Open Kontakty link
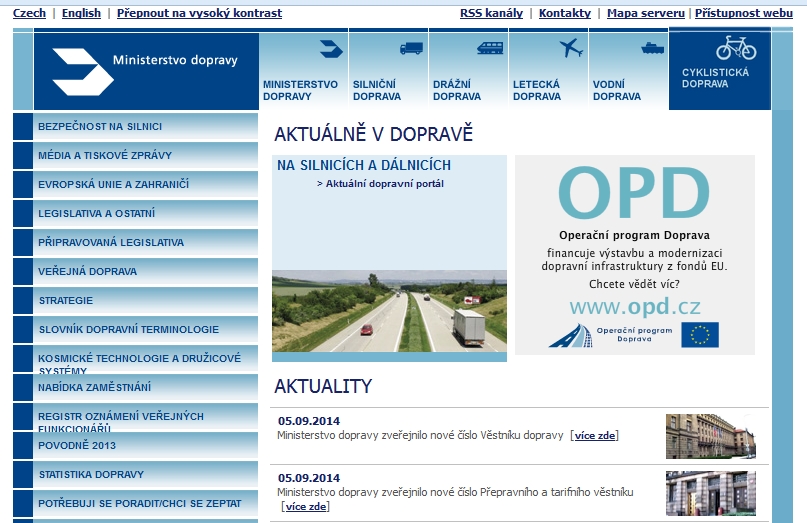This screenshot has height=523, width=807. pos(565,13)
